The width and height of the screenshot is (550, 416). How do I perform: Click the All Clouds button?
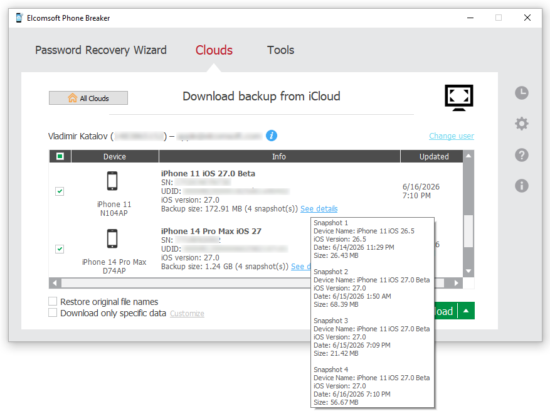(88, 98)
